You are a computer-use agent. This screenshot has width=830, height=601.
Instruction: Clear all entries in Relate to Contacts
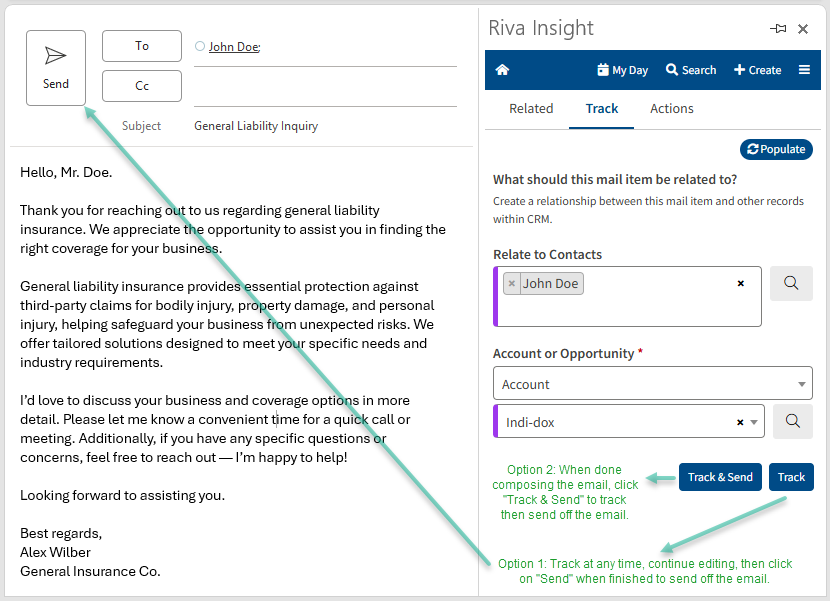pyautogui.click(x=741, y=284)
